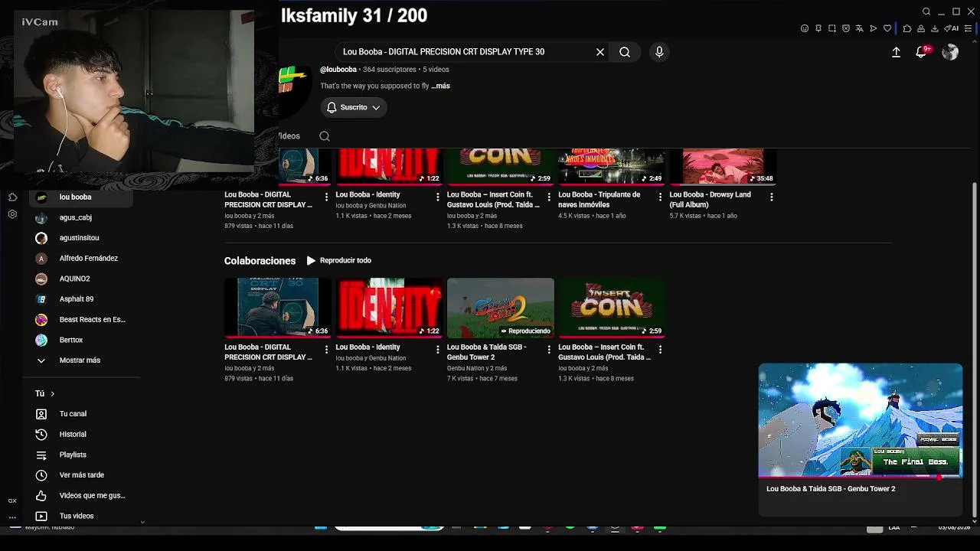Image resolution: width=980 pixels, height=551 pixels.
Task: Open Asphalt 89 channel in sidebar
Action: pos(81,299)
